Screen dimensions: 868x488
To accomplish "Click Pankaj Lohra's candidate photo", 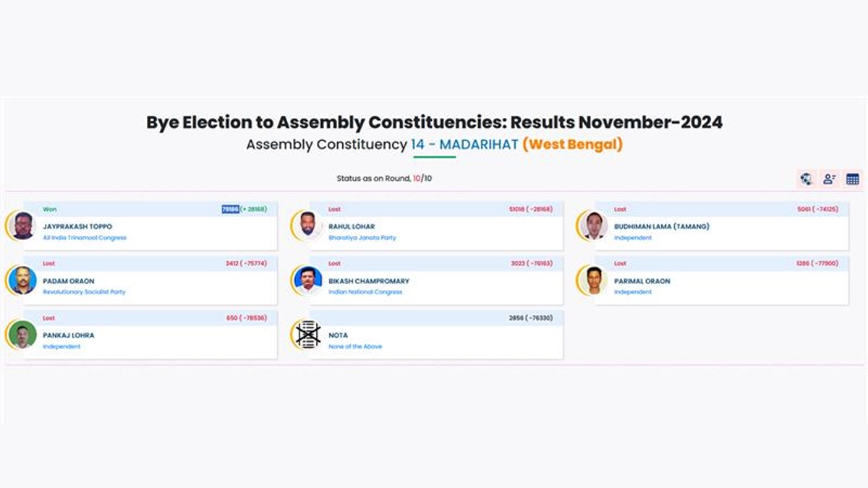I will [x=23, y=335].
